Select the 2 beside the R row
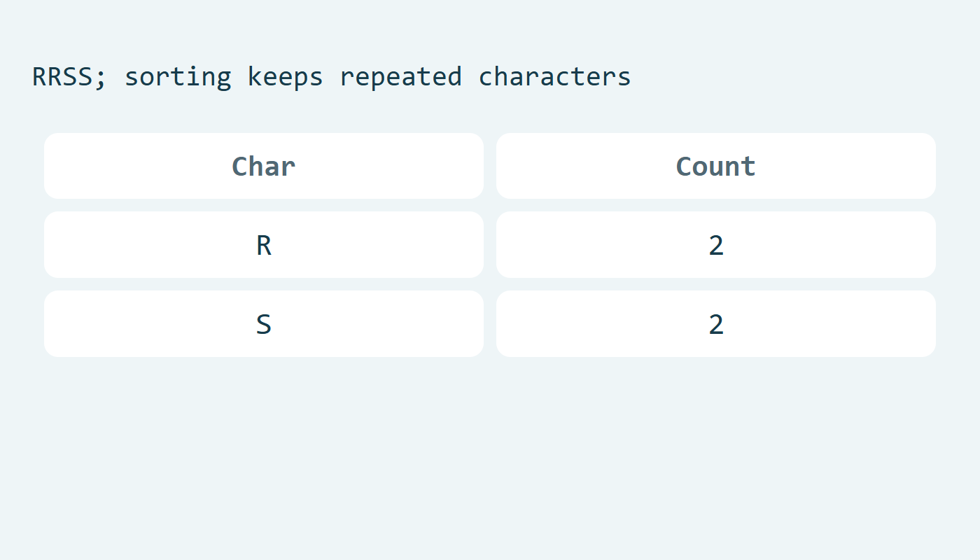Screen dimensions: 980x560 (x=716, y=245)
